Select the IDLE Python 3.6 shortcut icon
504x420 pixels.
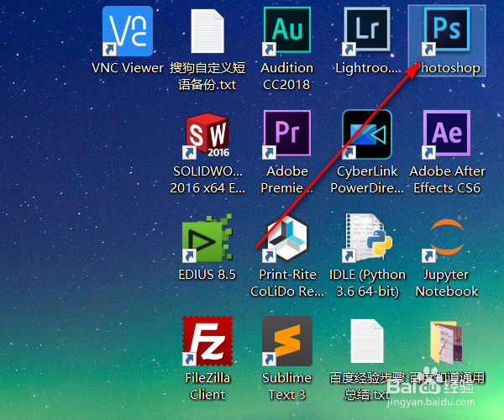coord(367,238)
